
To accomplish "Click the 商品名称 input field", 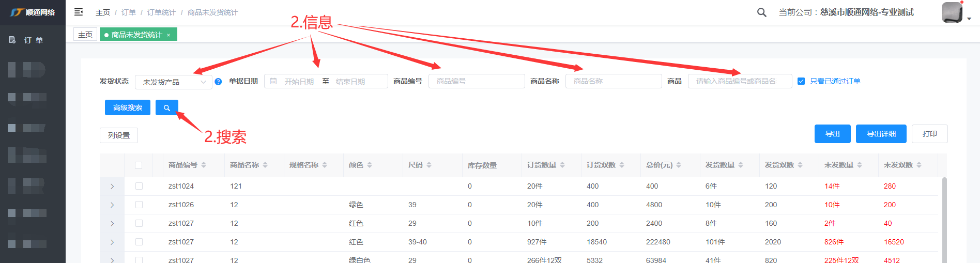I will 613,81.
